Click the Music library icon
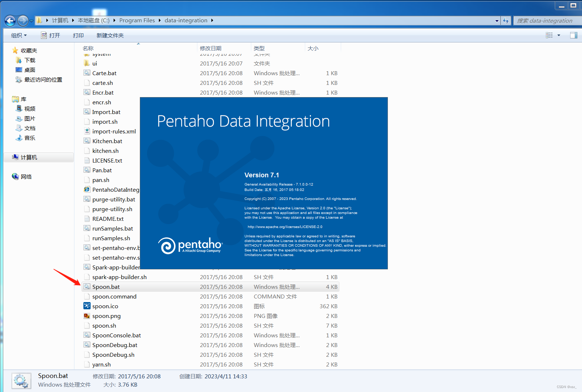582x392 pixels. coord(19,138)
